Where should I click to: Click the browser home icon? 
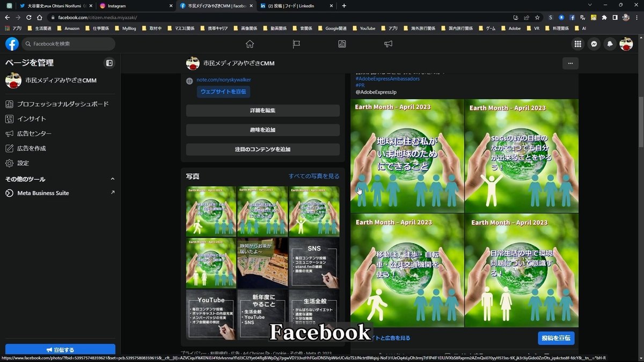pyautogui.click(x=40, y=17)
